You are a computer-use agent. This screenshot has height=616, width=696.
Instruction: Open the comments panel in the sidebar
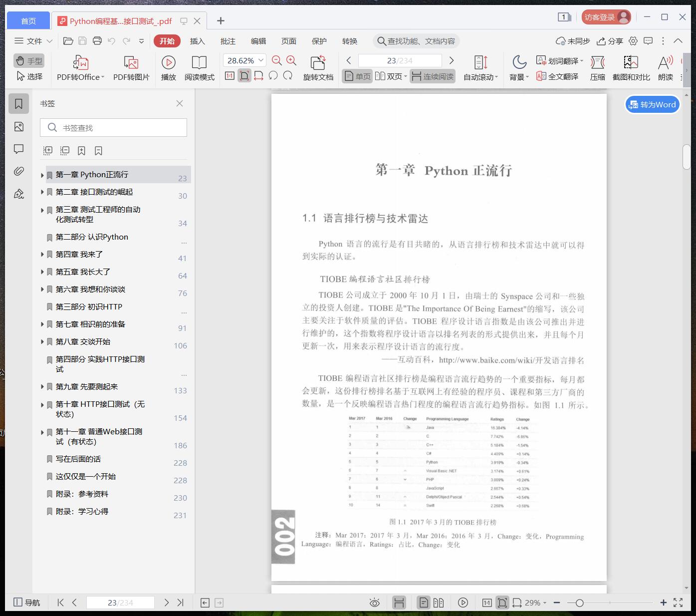[19, 149]
